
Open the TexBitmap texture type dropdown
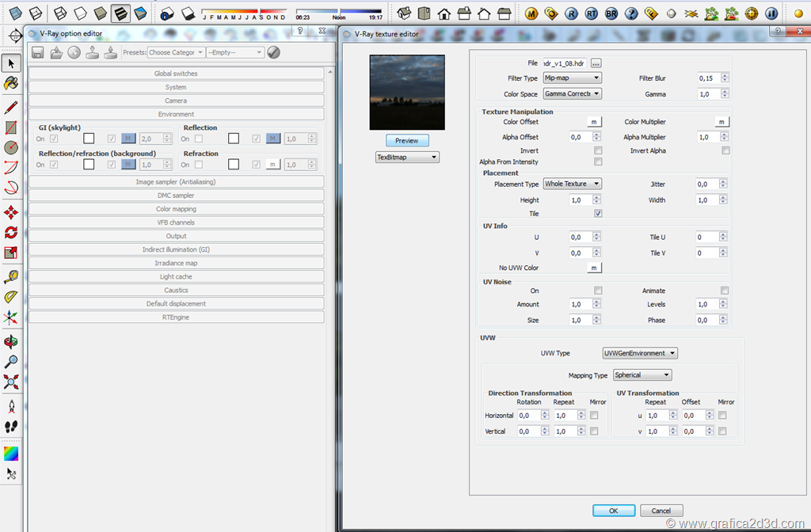407,158
